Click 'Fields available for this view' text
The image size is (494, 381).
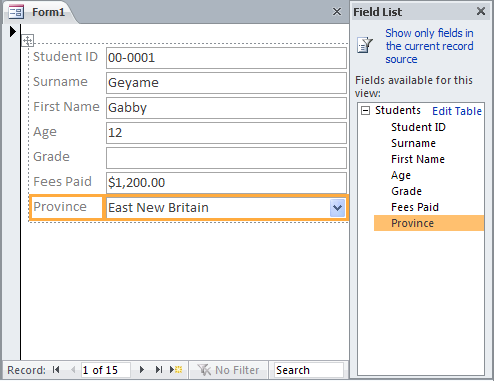(x=414, y=87)
